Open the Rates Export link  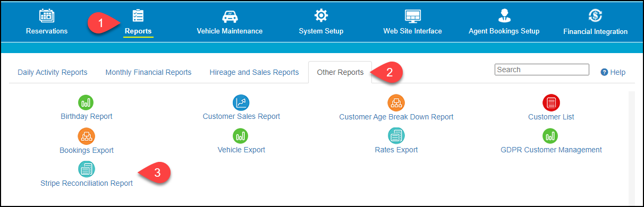point(396,150)
